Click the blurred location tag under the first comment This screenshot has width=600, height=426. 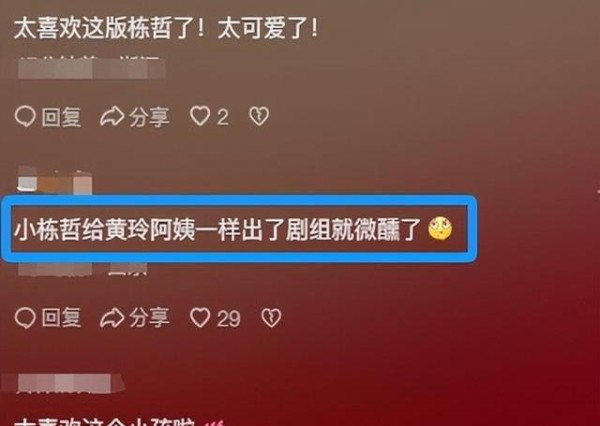coord(91,68)
